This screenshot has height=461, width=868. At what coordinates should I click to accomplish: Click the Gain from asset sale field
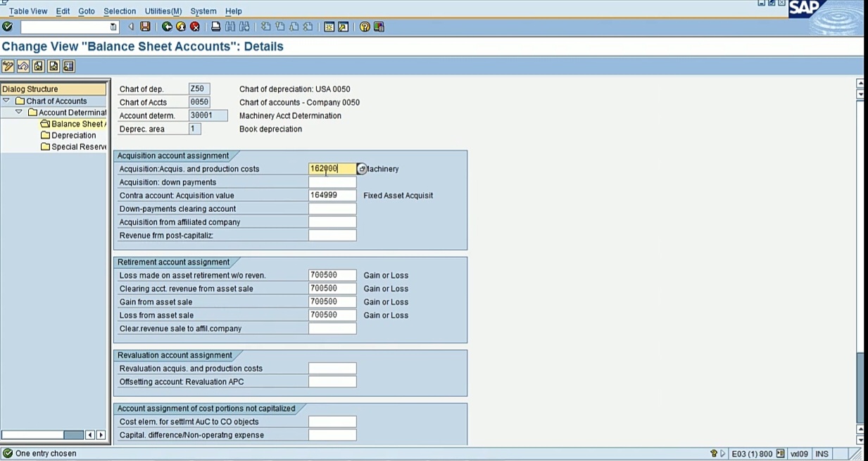click(x=332, y=302)
